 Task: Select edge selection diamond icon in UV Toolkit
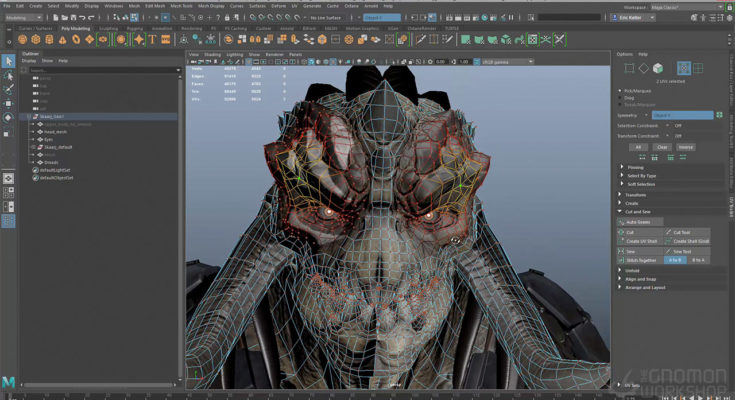[644, 68]
